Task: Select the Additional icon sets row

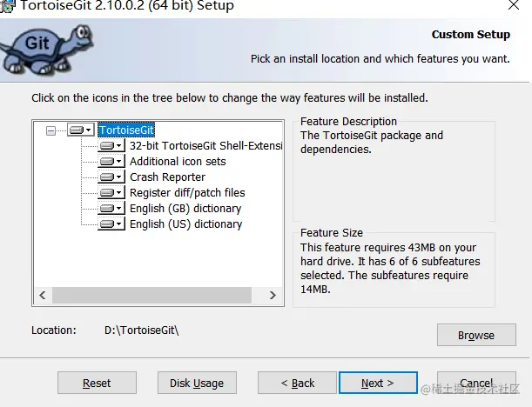Action: pyautogui.click(x=178, y=161)
